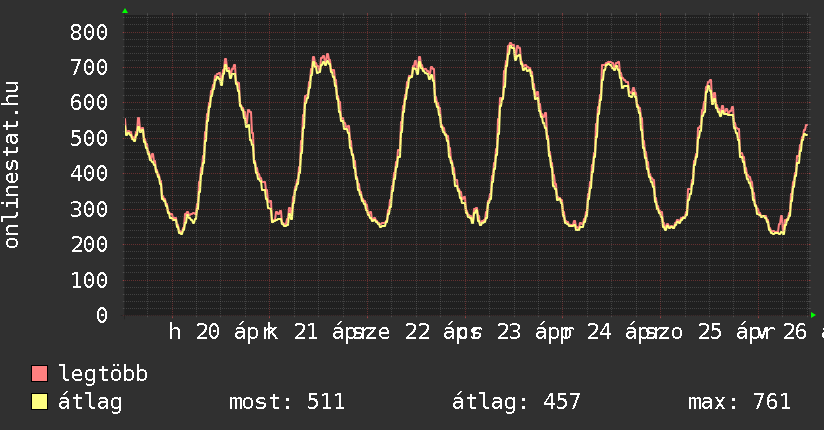
Task: Click the 0 y-axis label
Action: (101, 315)
